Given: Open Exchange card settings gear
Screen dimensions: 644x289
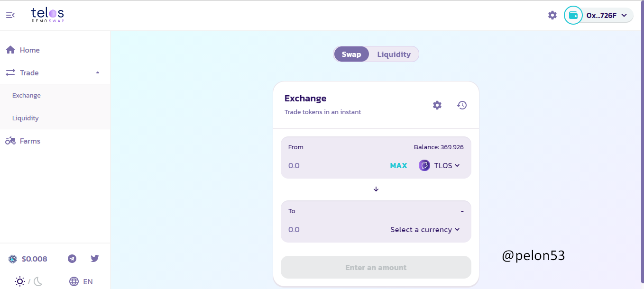Looking at the screenshot, I should [437, 105].
